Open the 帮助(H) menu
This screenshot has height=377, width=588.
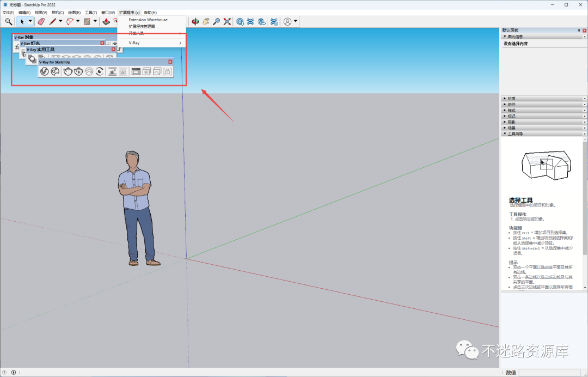pos(150,13)
